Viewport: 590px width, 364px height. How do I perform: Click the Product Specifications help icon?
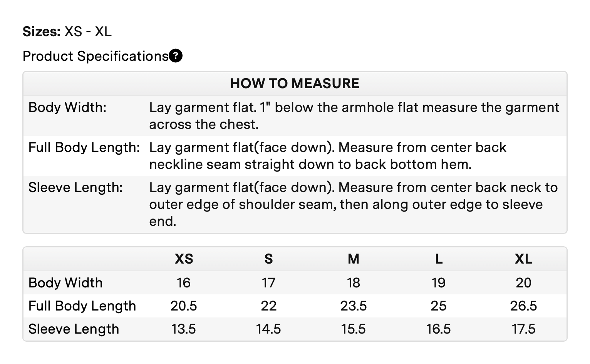176,56
